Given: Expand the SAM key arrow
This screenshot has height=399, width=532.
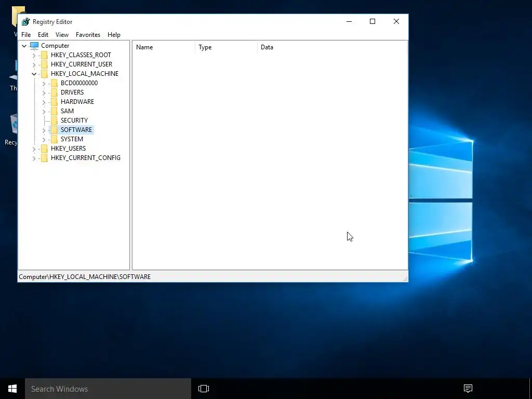Looking at the screenshot, I should pyautogui.click(x=44, y=111).
